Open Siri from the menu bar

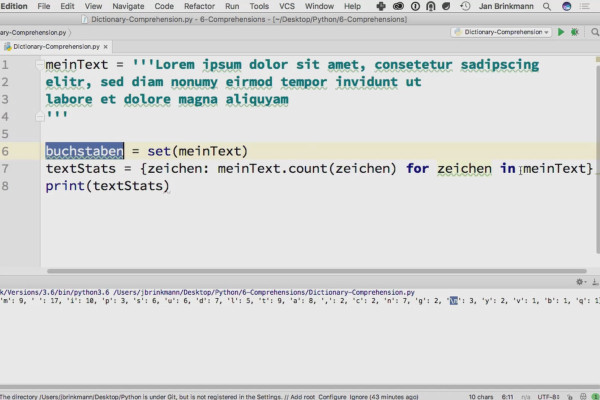pos(566,6)
